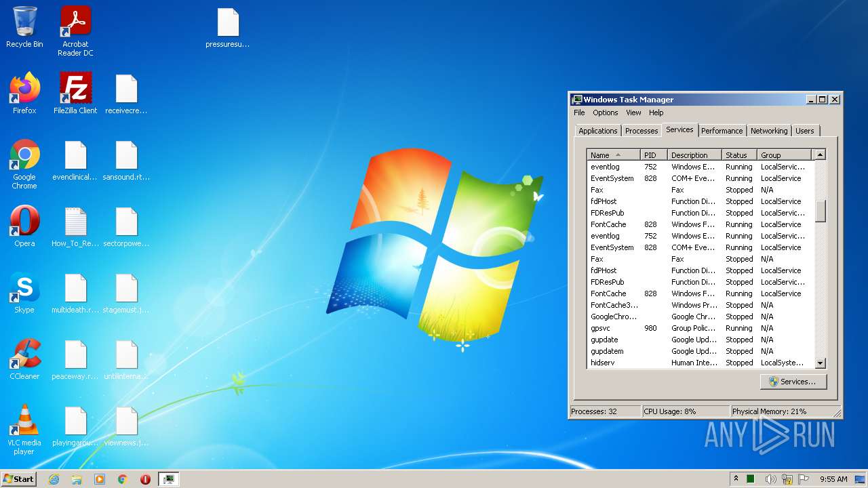Sort services by PID column header
The height and width of the screenshot is (488, 868).
point(654,155)
